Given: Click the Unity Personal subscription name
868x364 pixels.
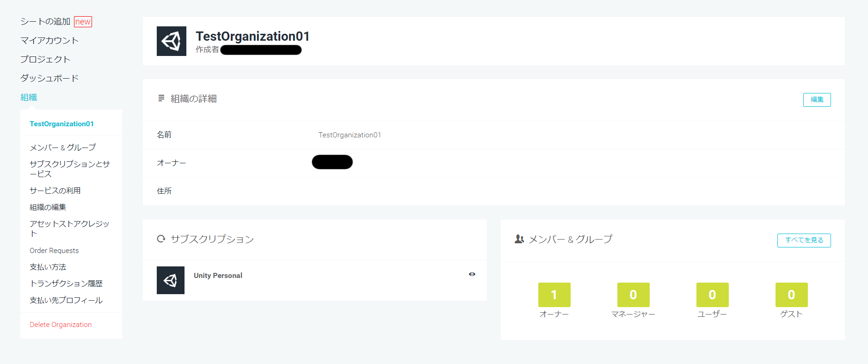Looking at the screenshot, I should click(x=218, y=276).
